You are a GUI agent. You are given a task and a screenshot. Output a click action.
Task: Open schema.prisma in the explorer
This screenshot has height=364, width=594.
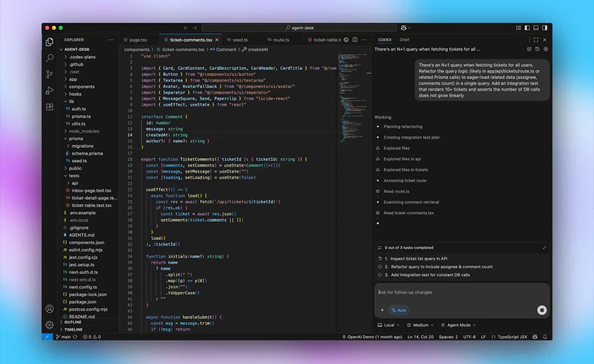tap(87, 153)
